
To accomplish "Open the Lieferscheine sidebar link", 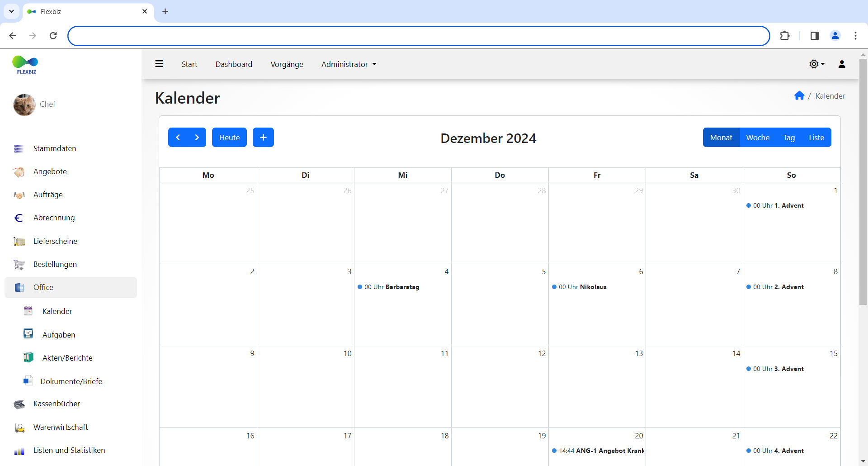I will (x=55, y=241).
